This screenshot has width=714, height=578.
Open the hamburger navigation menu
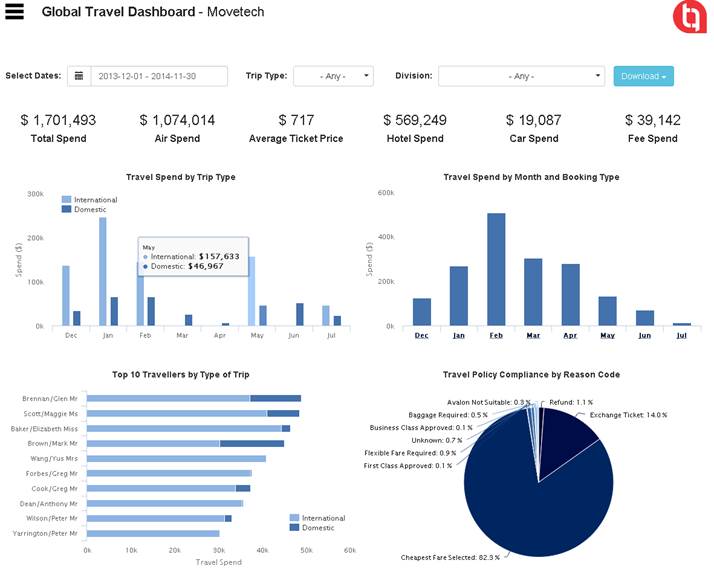pyautogui.click(x=15, y=13)
